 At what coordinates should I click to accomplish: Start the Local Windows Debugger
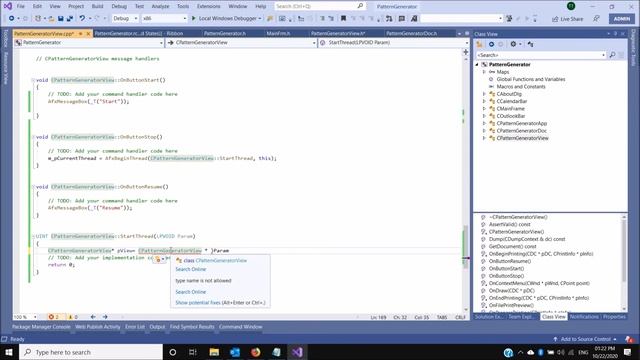(226, 18)
